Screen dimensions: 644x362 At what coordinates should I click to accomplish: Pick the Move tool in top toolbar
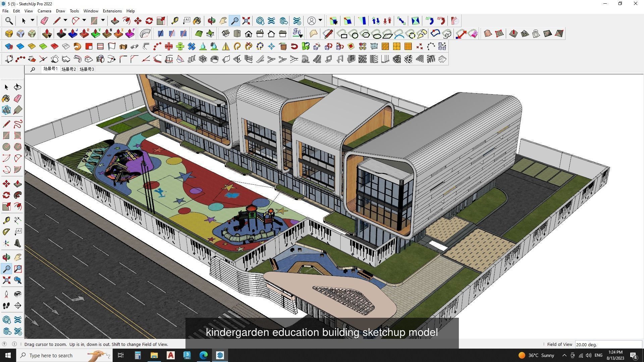(x=138, y=21)
